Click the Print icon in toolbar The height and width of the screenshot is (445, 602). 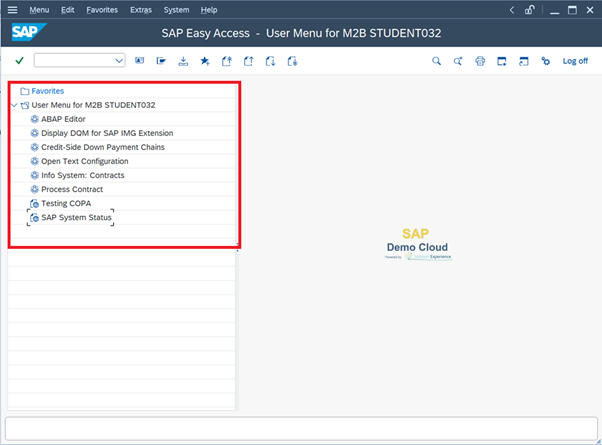(480, 61)
